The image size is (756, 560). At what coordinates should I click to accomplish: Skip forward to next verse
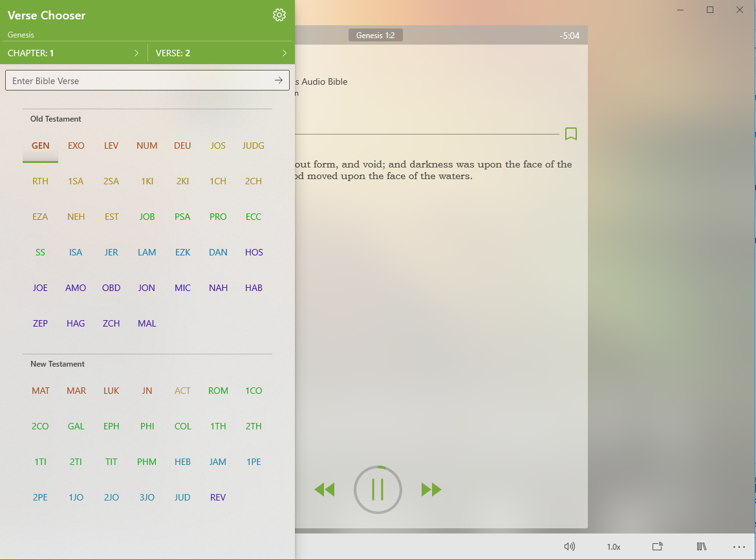[431, 490]
